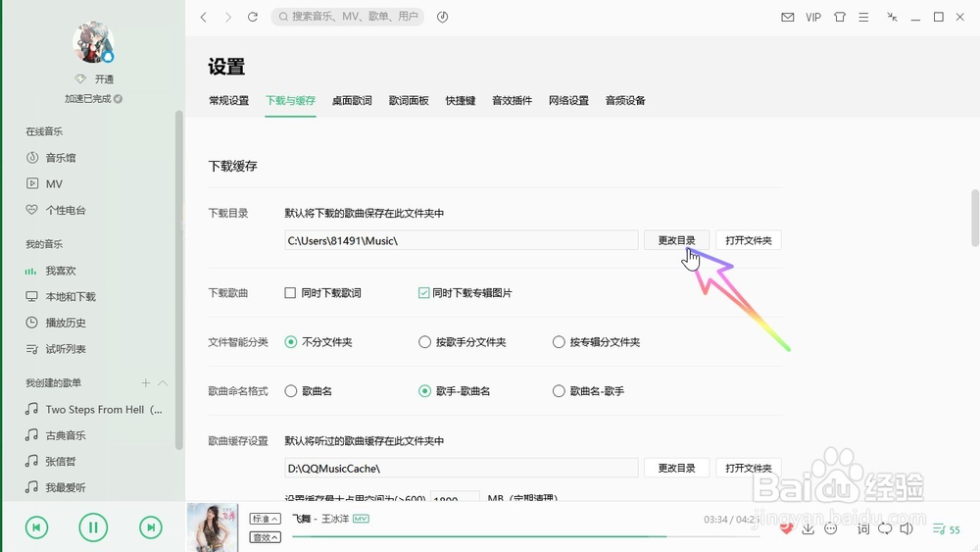Play the previous track
The image size is (980, 552).
pos(36,527)
